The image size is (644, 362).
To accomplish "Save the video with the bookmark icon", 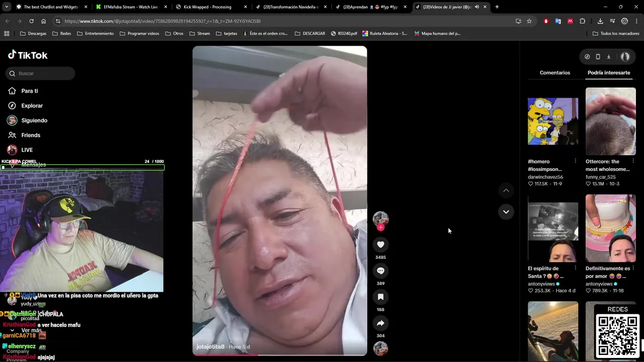I will (380, 297).
